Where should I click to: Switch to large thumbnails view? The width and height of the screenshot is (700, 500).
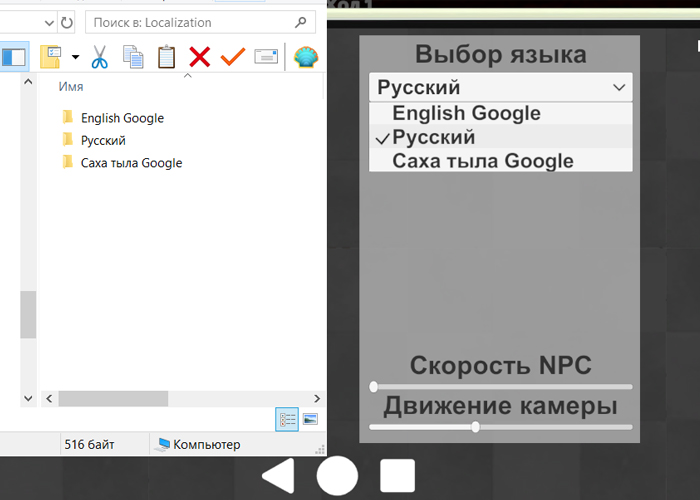tap(310, 420)
